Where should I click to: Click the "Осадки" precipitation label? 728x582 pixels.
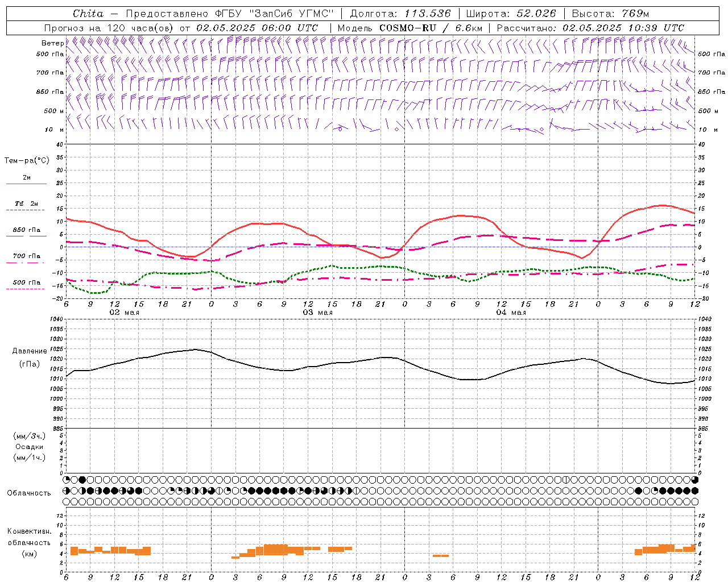[x=30, y=447]
